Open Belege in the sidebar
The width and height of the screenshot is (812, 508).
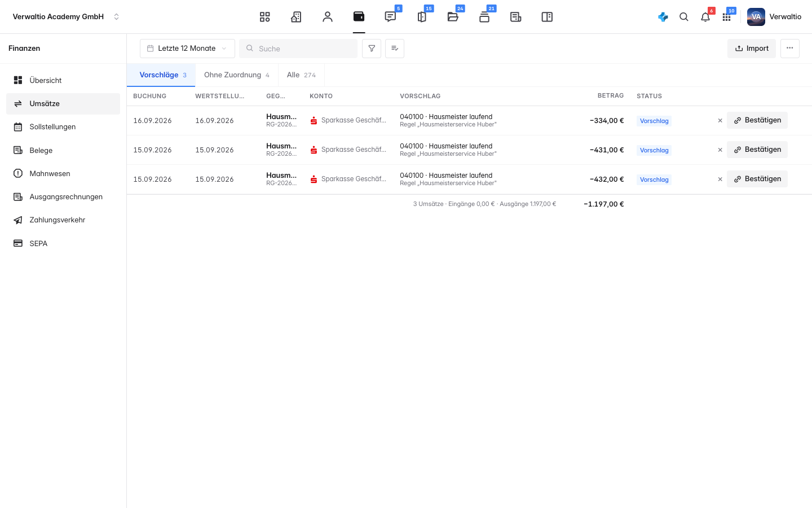[63, 150]
